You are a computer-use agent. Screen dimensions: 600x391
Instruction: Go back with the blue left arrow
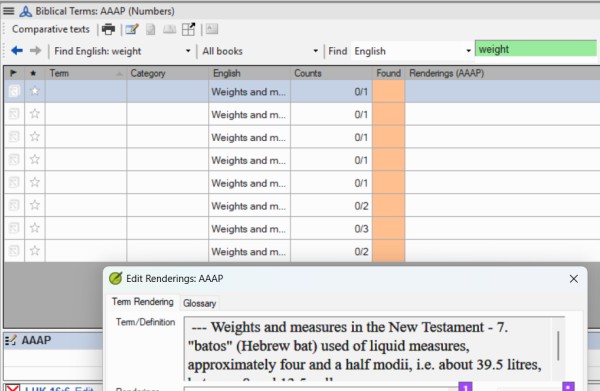[x=17, y=51]
